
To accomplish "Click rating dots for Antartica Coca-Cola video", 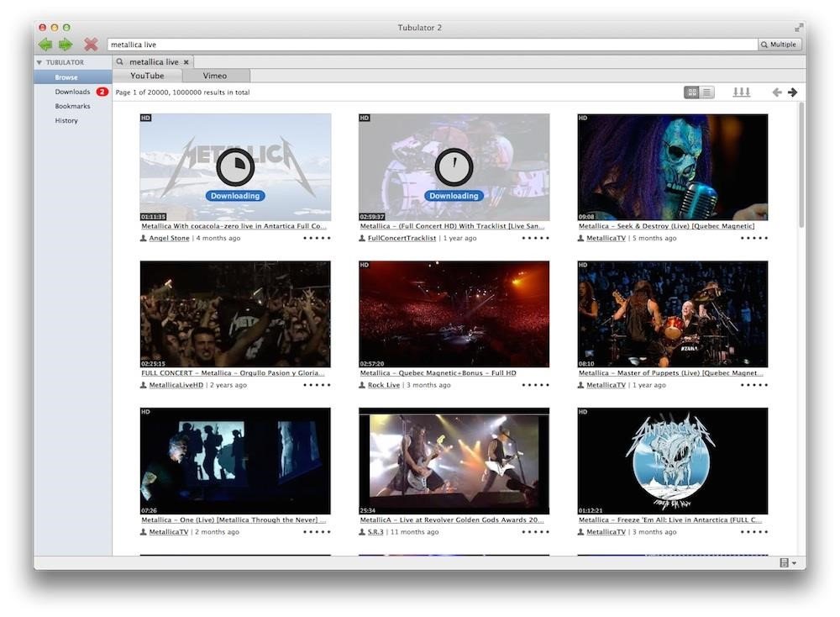I will 317,238.
